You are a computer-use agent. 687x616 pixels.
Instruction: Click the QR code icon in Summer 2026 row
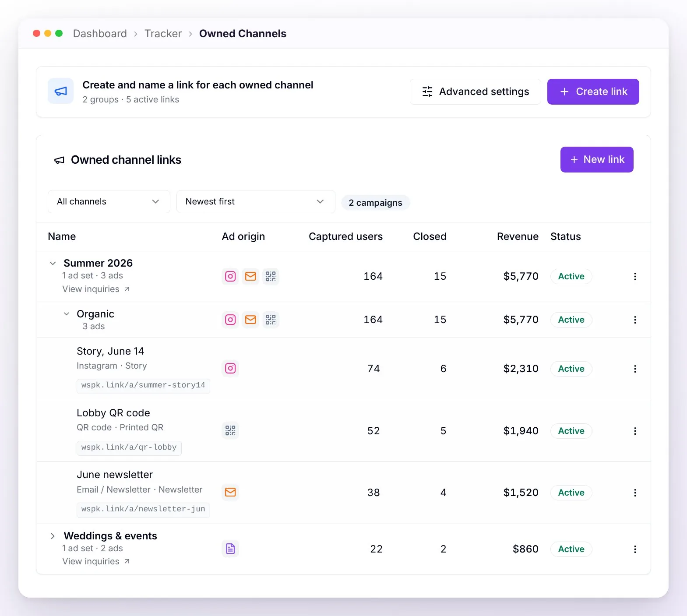point(271,276)
